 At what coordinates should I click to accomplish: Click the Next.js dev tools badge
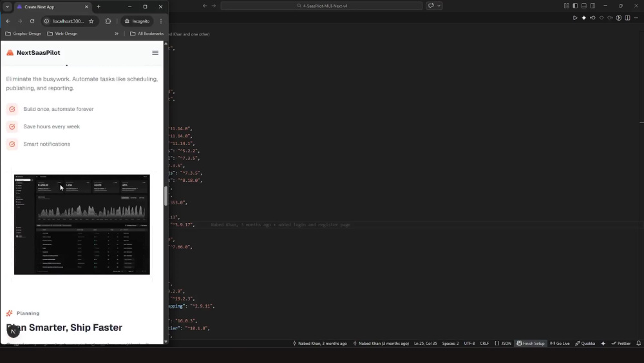(13, 331)
